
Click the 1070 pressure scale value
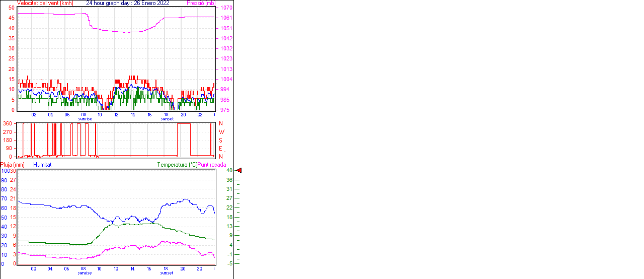[226, 8]
